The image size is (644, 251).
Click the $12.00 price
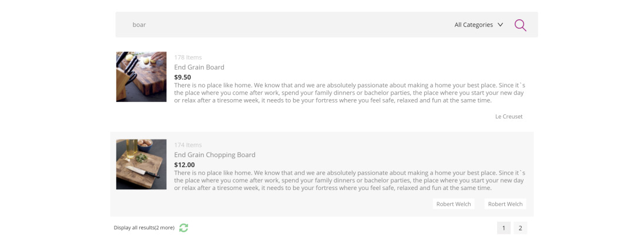click(185, 165)
